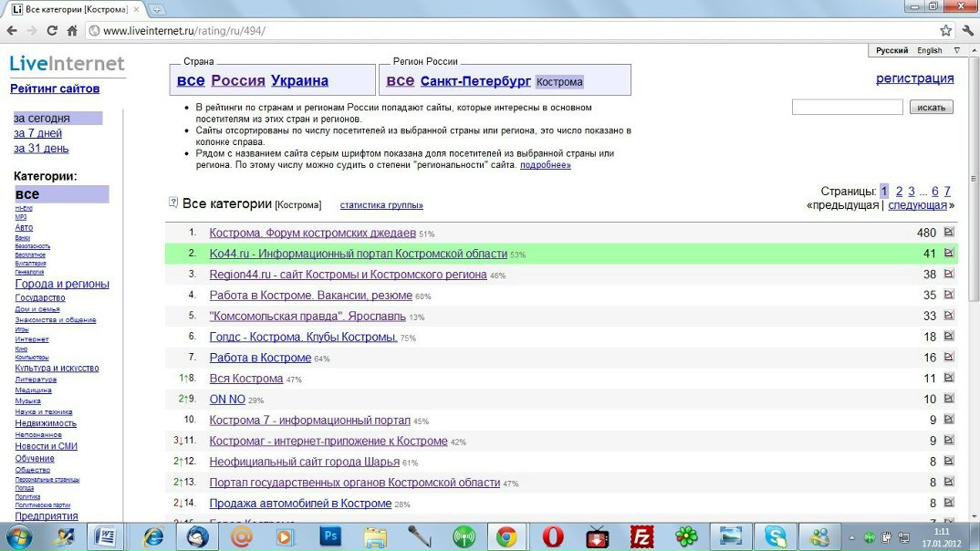
Task: Click 'следующая' next page link
Action: 918,205
